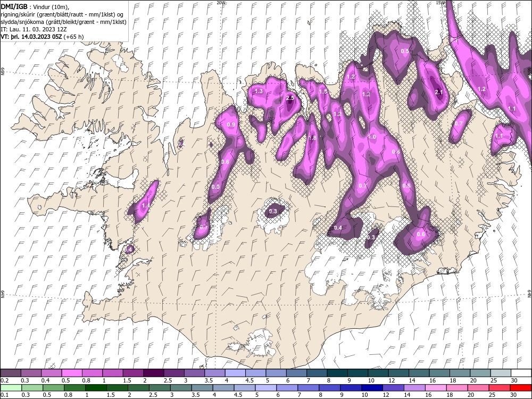Select the pale grey snow swatch at 25

pos(501,373)
